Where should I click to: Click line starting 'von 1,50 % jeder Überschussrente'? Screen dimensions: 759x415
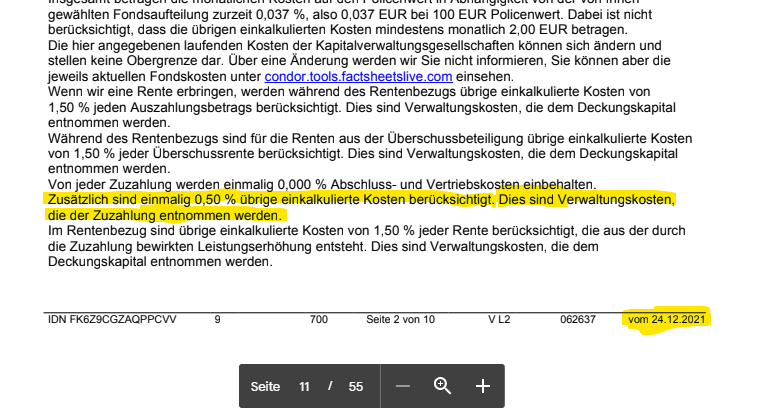pyautogui.click(x=363, y=154)
